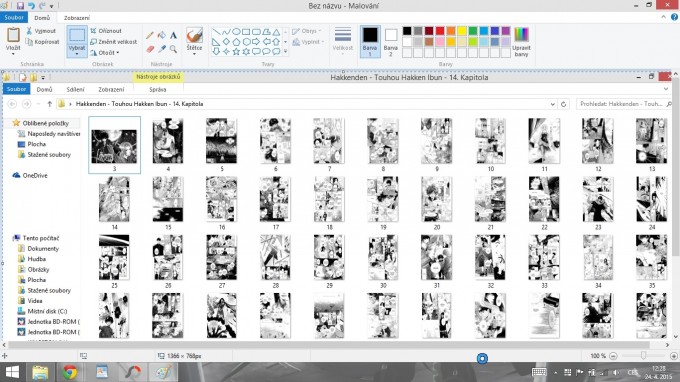The image size is (680, 382).
Task: Open Upravit barvy color editor
Action: (x=521, y=42)
